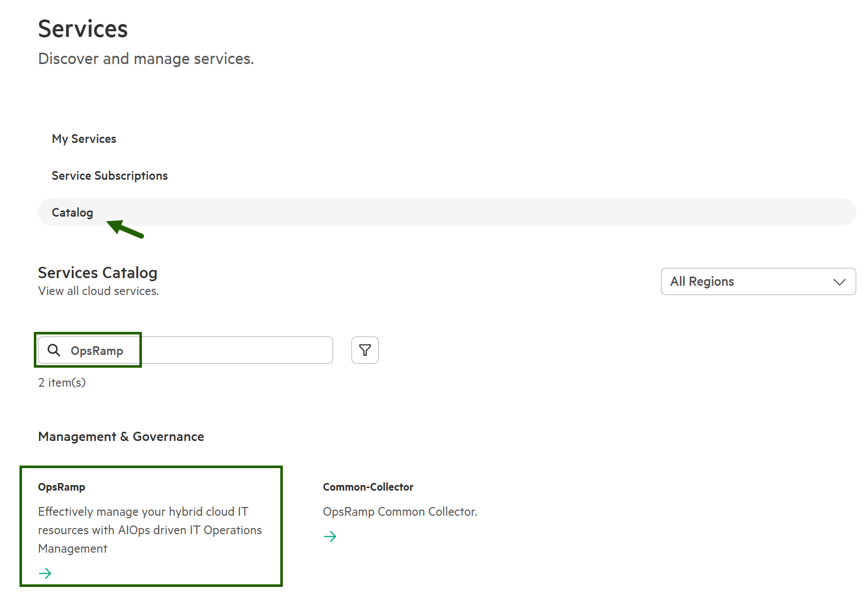
Task: Open the Common-Collector service title
Action: pyautogui.click(x=368, y=487)
